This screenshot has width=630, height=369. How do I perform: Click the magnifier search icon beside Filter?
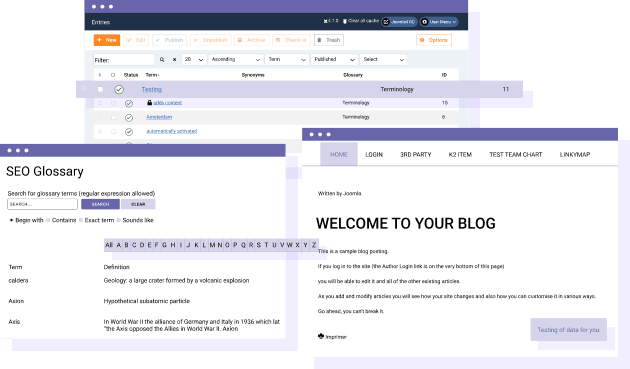[162, 59]
